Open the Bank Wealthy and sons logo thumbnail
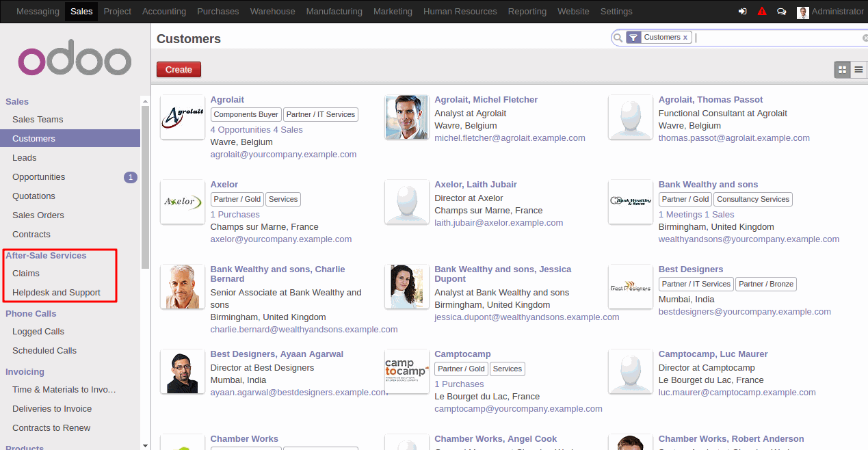868x450 pixels. [x=631, y=202]
